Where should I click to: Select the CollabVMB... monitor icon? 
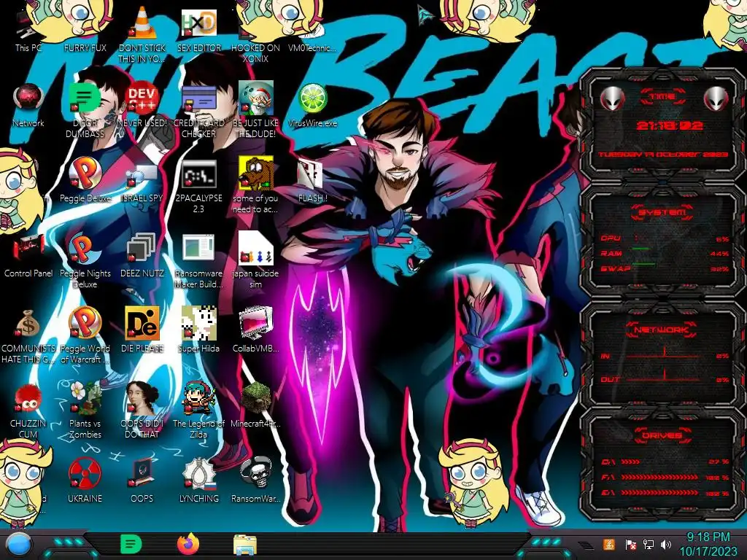click(255, 330)
